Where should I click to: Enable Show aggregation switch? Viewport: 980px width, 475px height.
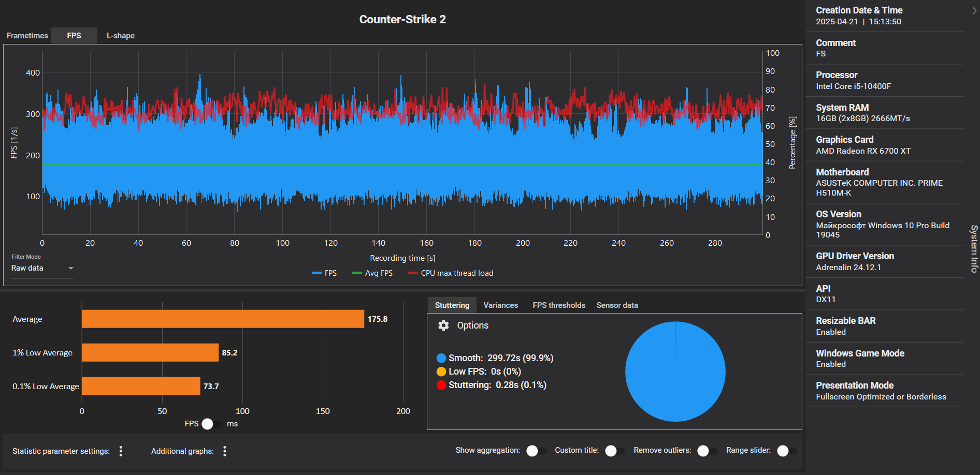536,451
